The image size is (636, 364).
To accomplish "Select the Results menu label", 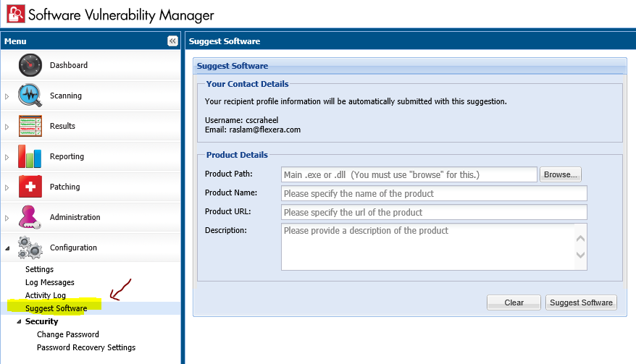I will (x=62, y=126).
